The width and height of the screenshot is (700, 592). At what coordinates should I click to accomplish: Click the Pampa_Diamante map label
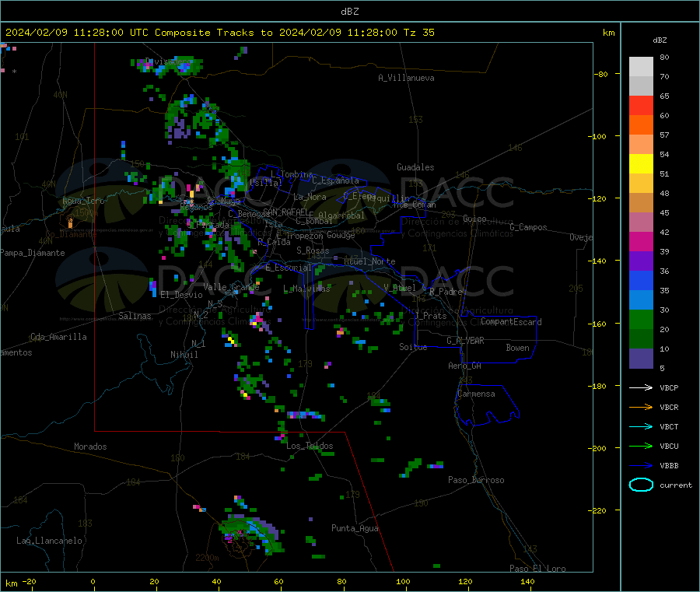(32, 253)
